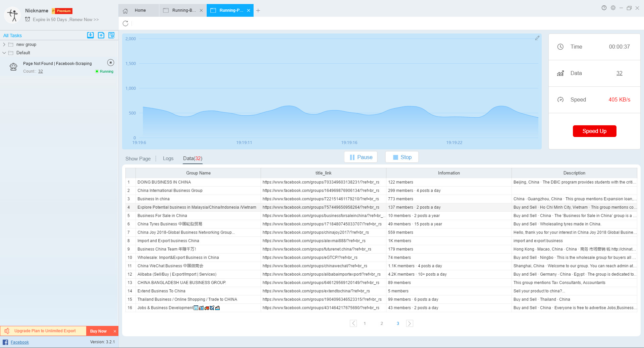Viewport: 644px width, 348px height.
Task: Click the user avatar icon
Action: (x=13, y=15)
